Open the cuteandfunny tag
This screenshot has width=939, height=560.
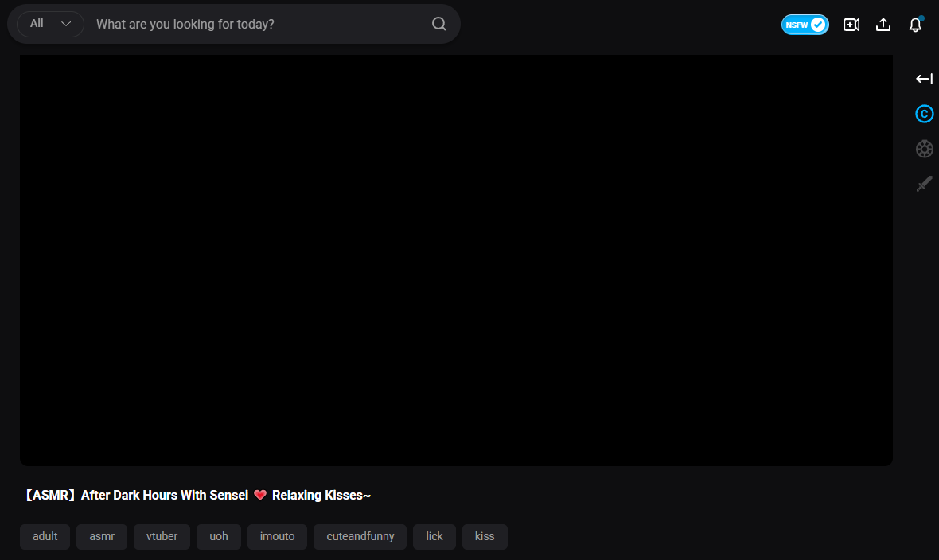tap(360, 537)
